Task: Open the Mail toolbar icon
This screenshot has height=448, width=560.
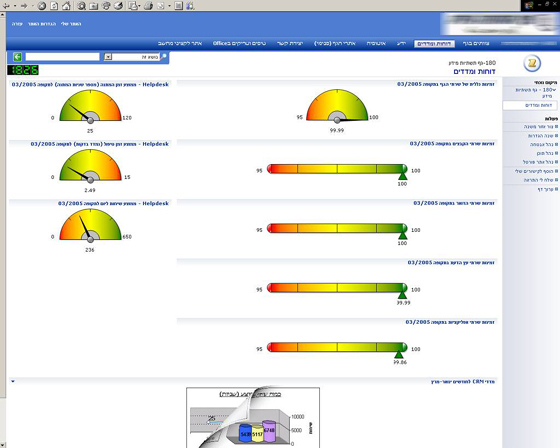Action: pyautogui.click(x=133, y=6)
